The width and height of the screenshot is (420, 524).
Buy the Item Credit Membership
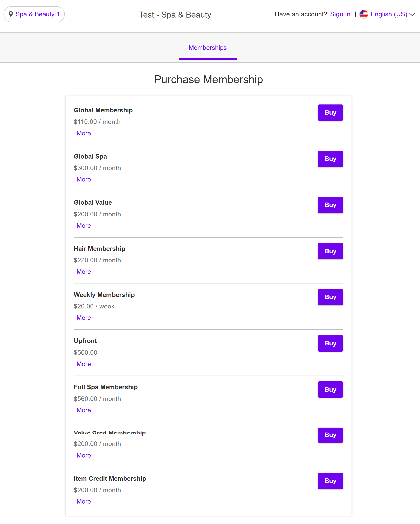(330, 481)
